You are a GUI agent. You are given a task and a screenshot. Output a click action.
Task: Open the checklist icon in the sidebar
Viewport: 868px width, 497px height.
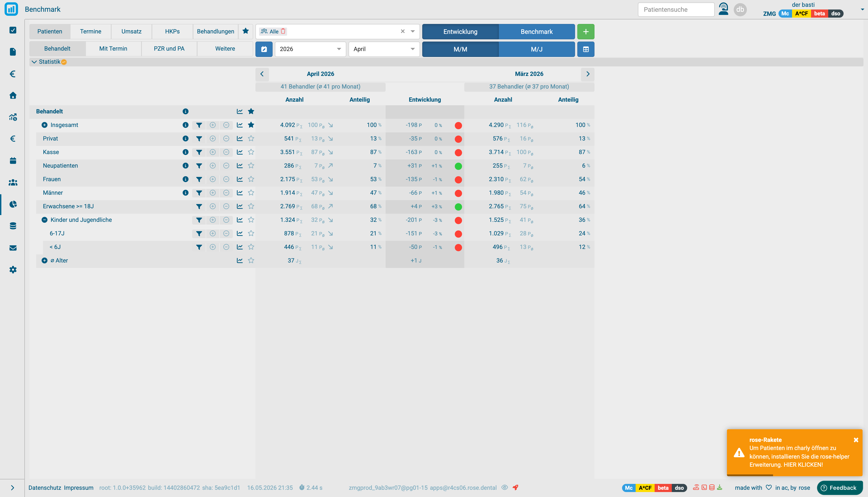pyautogui.click(x=13, y=30)
